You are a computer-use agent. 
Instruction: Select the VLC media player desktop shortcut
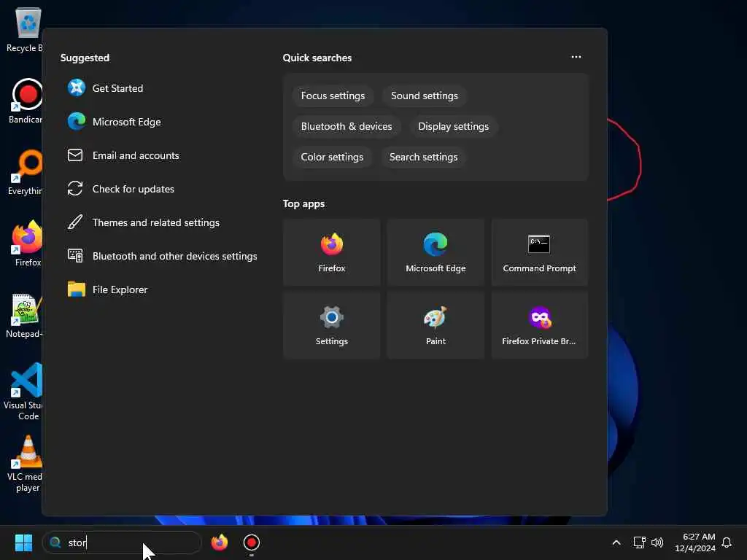point(25,463)
